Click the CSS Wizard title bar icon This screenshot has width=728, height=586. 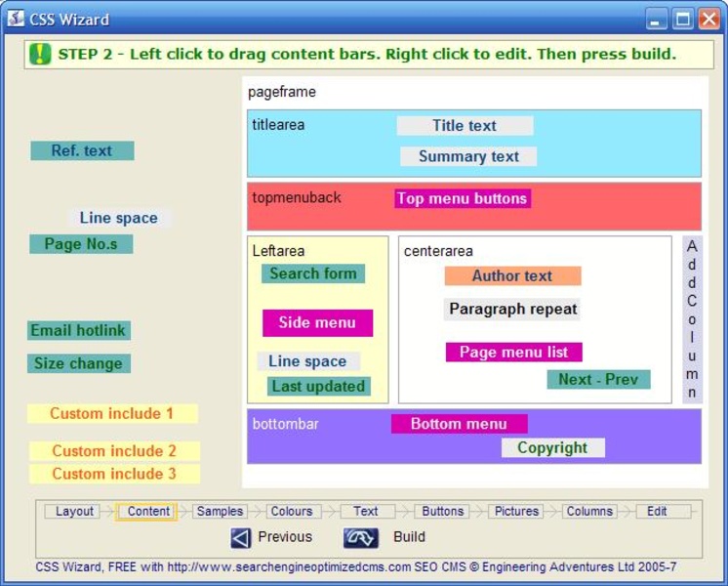coord(16,19)
